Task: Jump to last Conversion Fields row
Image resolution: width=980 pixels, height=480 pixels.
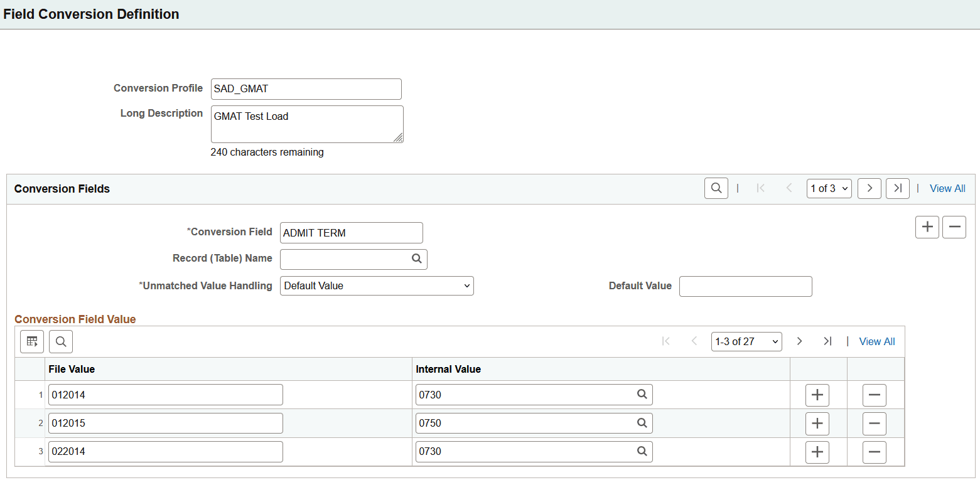Action: click(898, 188)
